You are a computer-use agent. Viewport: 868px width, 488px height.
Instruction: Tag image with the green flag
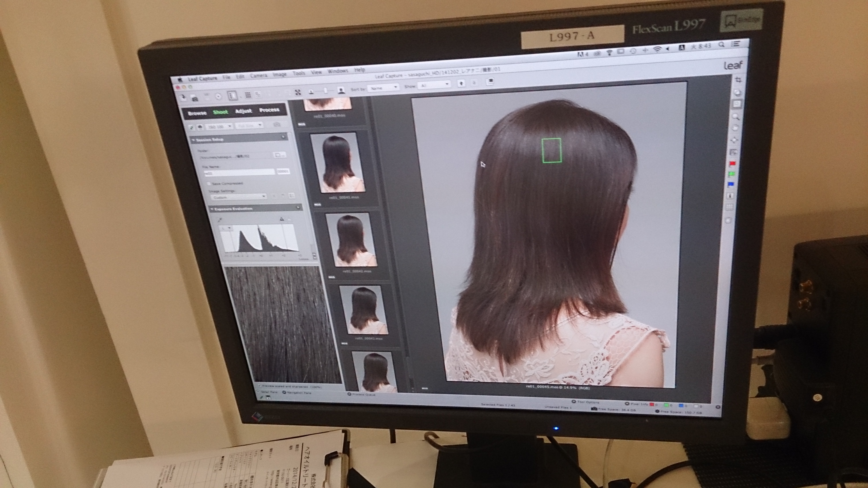tap(732, 174)
